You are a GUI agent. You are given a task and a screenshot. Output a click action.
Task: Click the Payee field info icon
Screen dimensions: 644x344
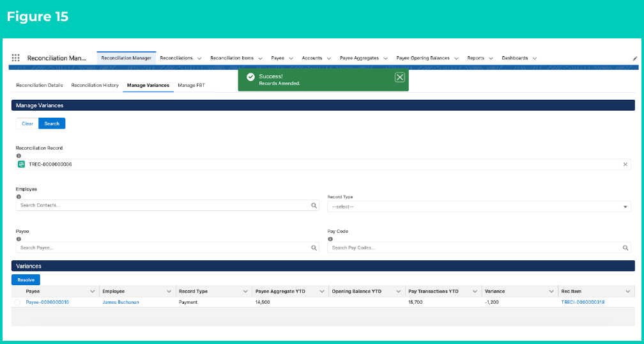[19, 238]
